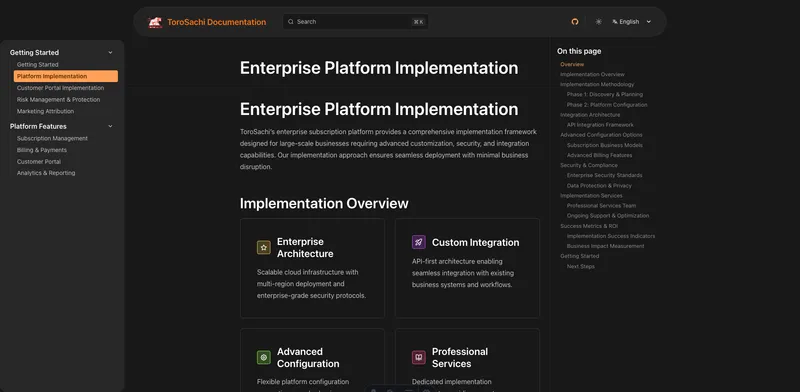Viewport: 800px width, 392px height.
Task: Click the Getting Started section header label
Action: 34,53
